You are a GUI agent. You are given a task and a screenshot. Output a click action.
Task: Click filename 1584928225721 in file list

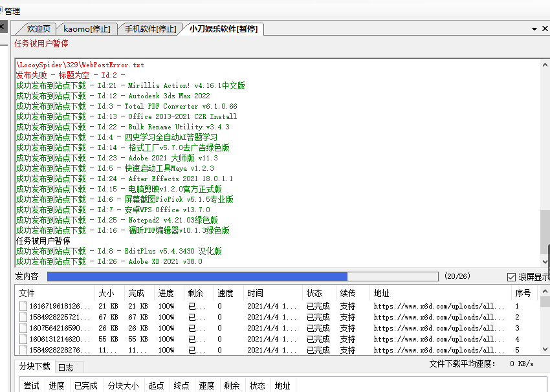click(x=60, y=317)
